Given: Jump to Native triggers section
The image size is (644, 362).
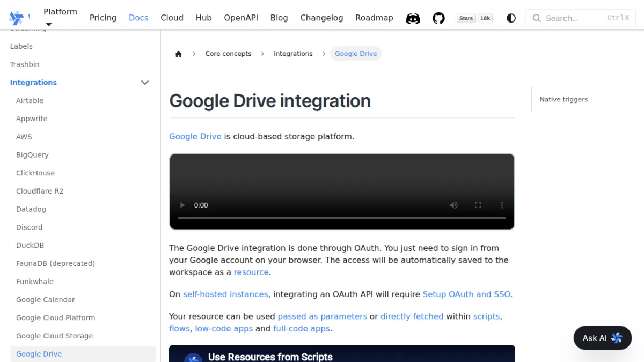Looking at the screenshot, I should coord(563,99).
